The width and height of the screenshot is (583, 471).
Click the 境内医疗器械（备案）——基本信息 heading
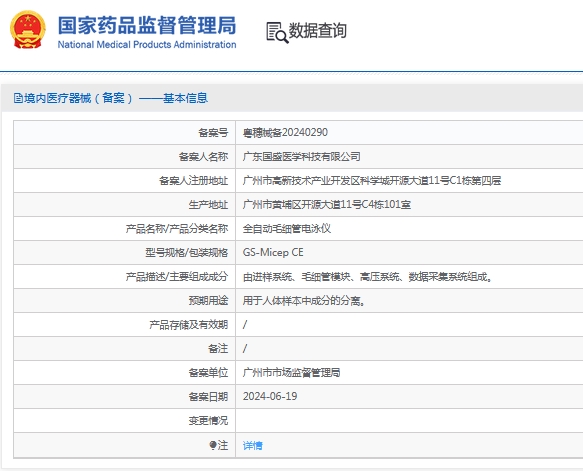[115, 98]
